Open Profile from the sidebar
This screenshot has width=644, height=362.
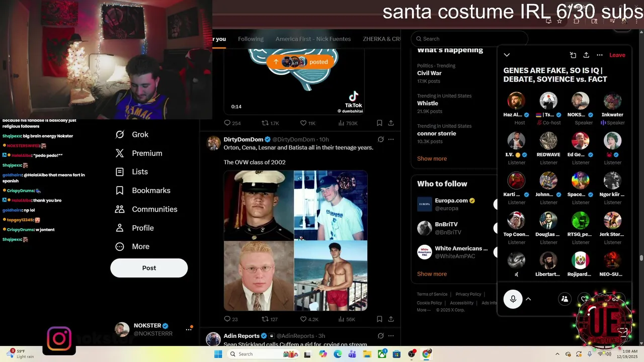tap(134, 228)
